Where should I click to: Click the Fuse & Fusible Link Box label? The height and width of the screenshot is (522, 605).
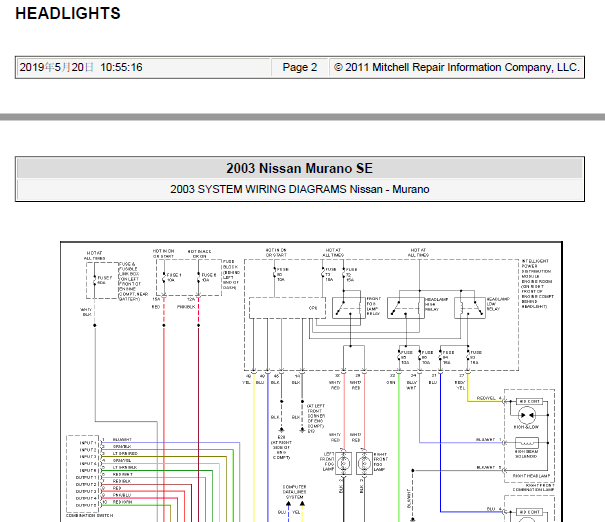click(x=134, y=282)
